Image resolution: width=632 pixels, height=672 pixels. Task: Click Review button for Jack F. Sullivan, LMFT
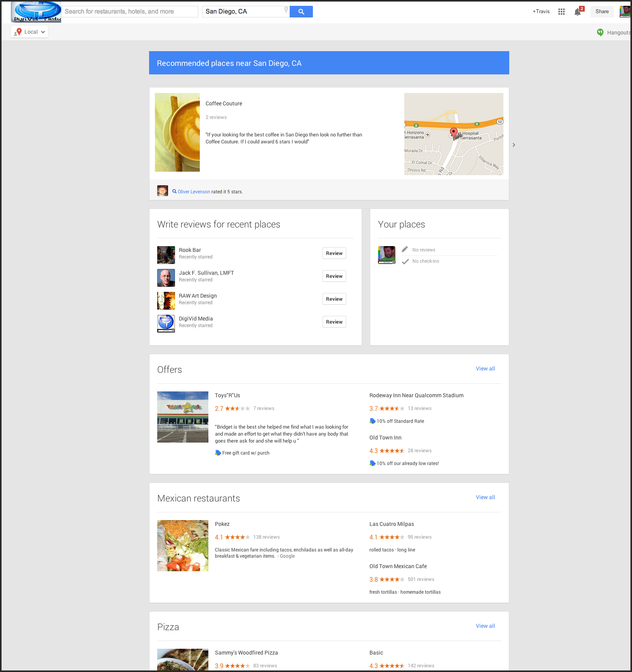334,276
